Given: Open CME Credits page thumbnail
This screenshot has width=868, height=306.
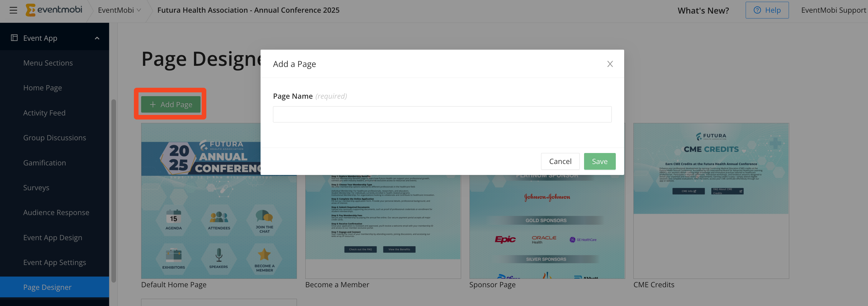Looking at the screenshot, I should 711,201.
